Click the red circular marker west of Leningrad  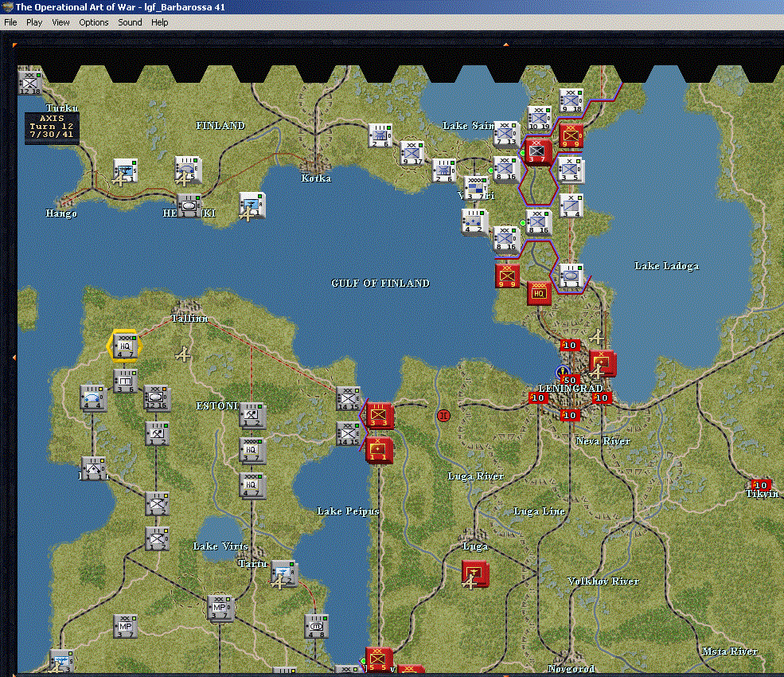(x=443, y=415)
